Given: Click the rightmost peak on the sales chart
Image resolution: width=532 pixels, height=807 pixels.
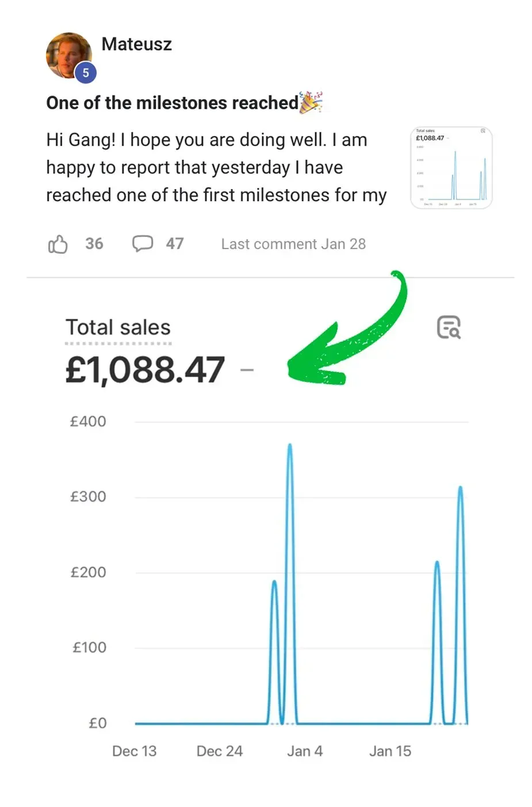Looking at the screenshot, I should (x=460, y=489).
